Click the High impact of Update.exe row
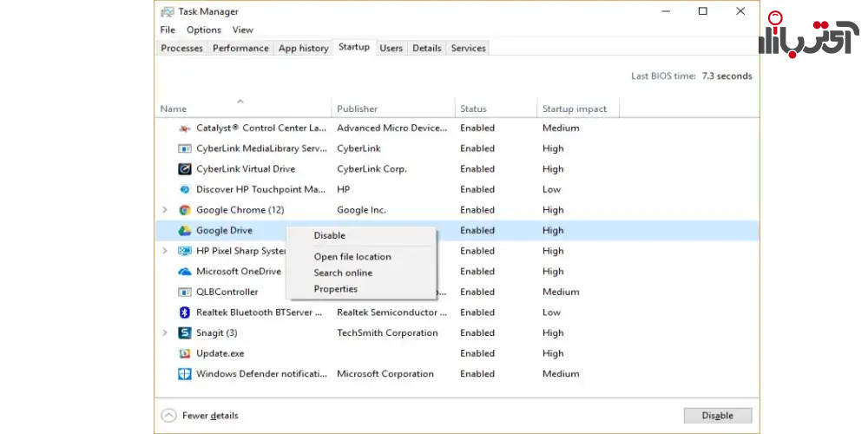Image resolution: width=868 pixels, height=434 pixels. (553, 354)
